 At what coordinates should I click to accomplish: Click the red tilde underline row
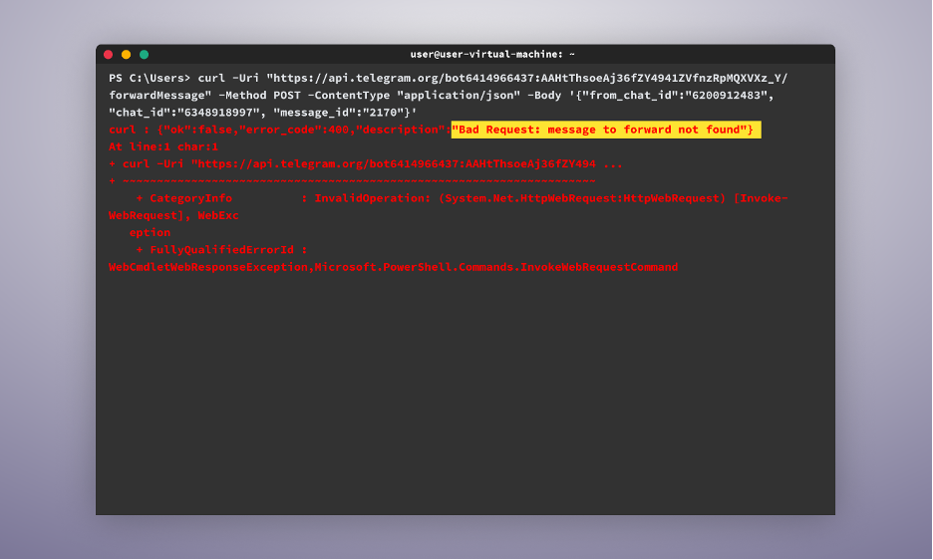pos(352,181)
